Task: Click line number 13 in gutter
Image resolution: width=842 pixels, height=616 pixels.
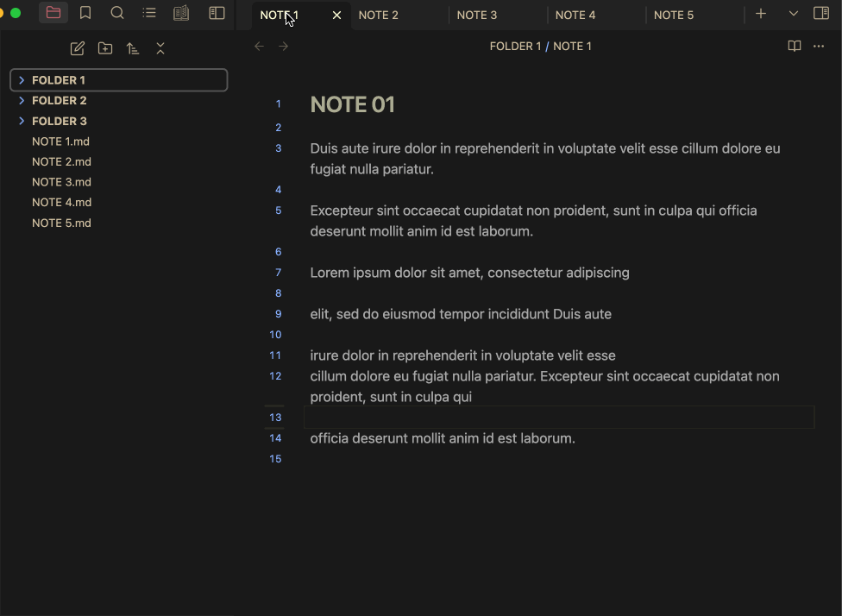Action: [275, 418]
